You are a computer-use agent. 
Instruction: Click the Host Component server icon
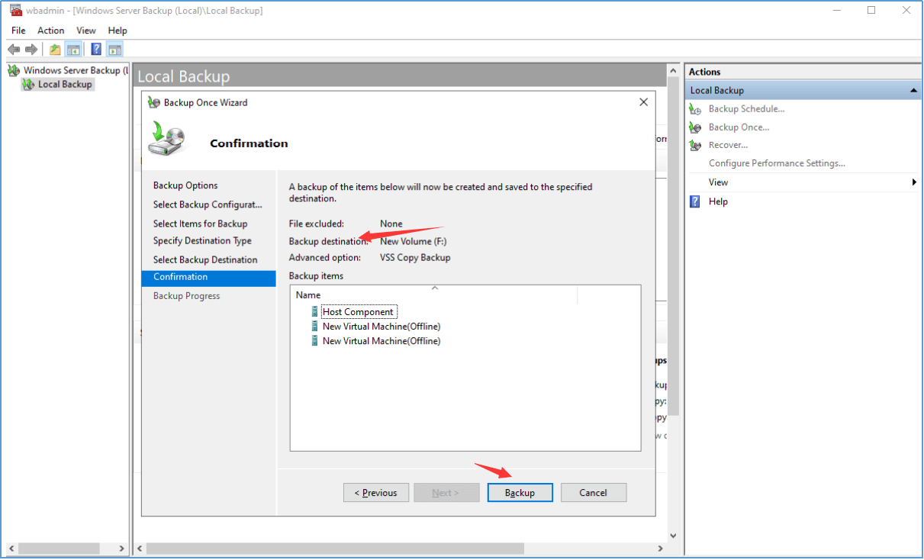pos(314,311)
